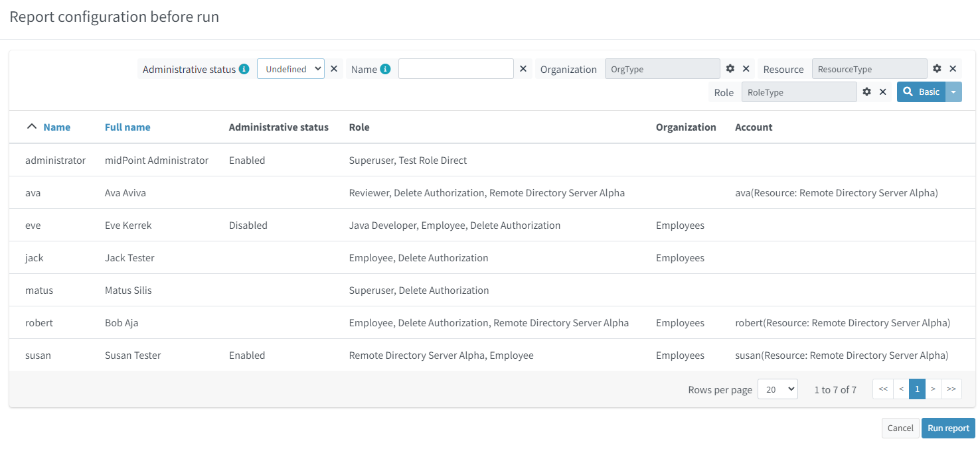Remove the Resource filter
980x449 pixels.
pyautogui.click(x=953, y=69)
